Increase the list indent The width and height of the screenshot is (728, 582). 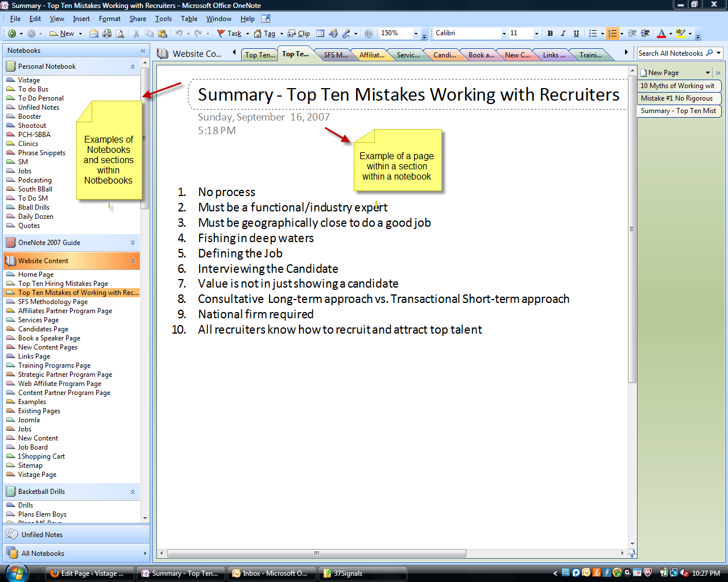tap(645, 34)
